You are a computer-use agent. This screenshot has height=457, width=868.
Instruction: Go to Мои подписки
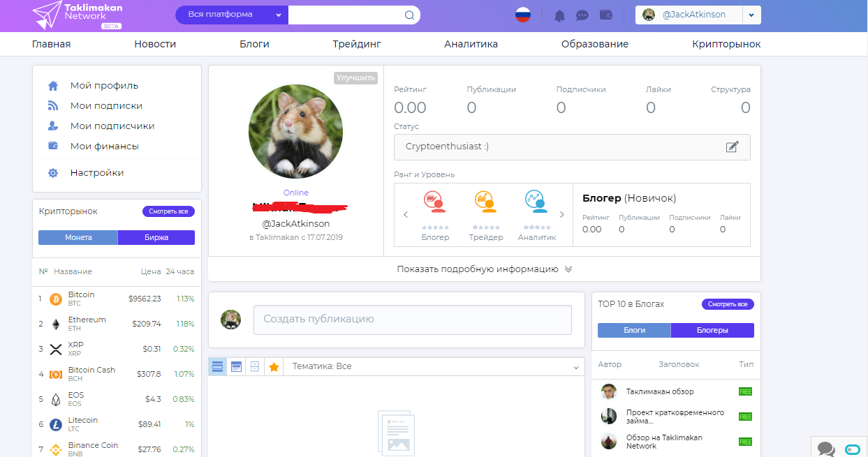coord(106,106)
